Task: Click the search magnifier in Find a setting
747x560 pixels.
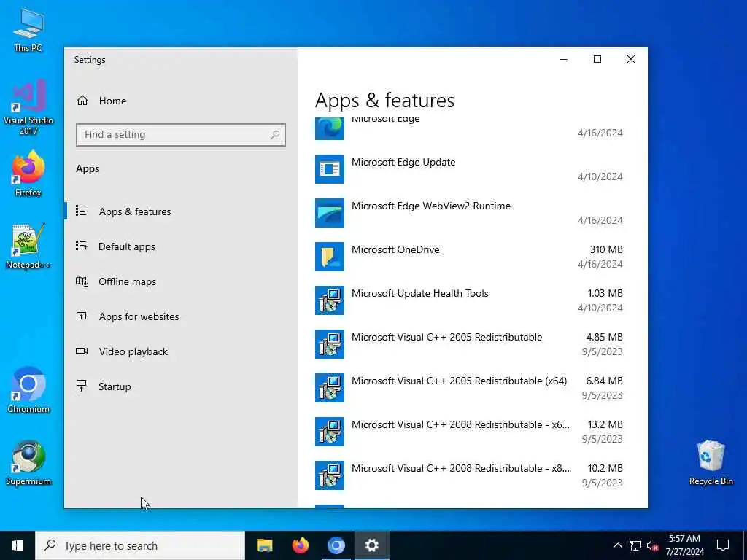Action: [275, 135]
